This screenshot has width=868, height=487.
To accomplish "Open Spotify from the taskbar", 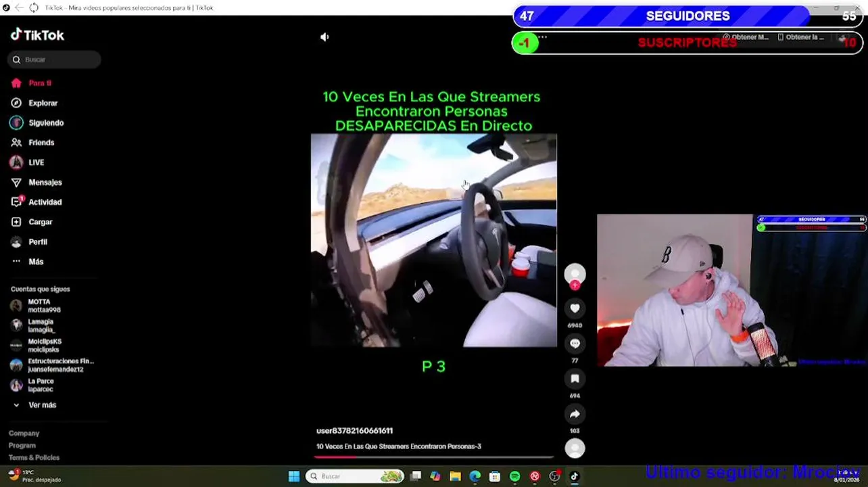I will click(515, 476).
